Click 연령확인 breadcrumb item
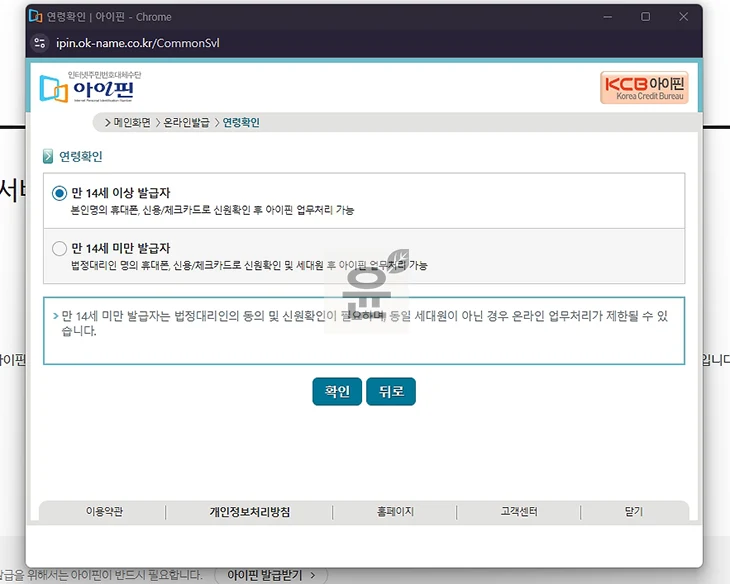The width and height of the screenshot is (730, 584). pyautogui.click(x=240, y=123)
